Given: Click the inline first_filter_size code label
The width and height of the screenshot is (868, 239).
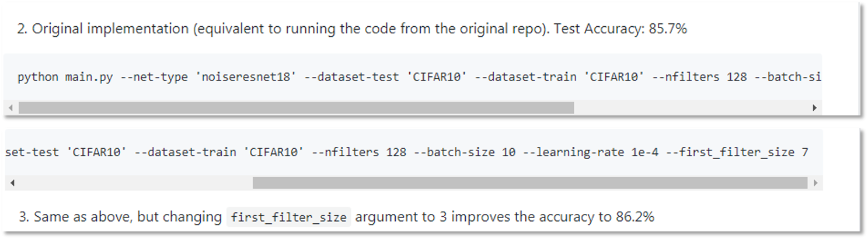Looking at the screenshot, I should pyautogui.click(x=290, y=218).
